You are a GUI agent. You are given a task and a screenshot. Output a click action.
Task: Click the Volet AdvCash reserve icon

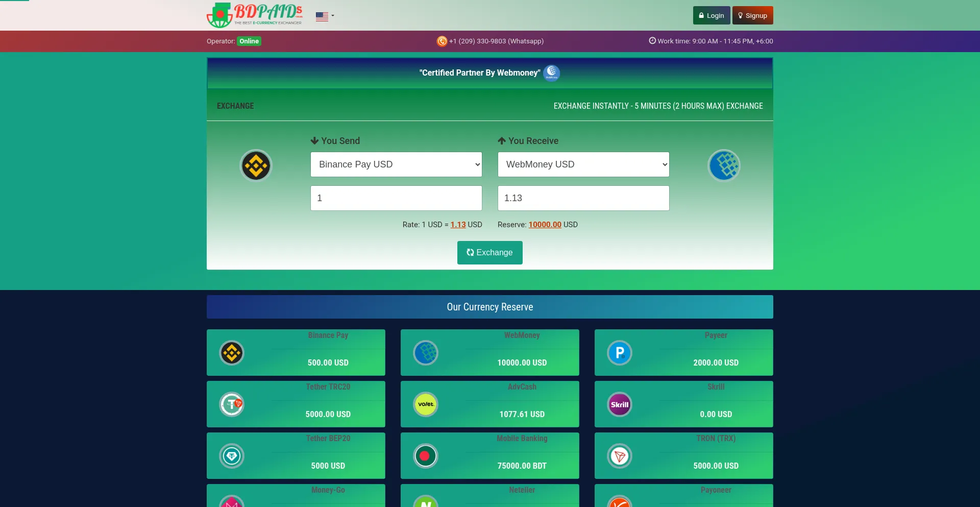[426, 404]
